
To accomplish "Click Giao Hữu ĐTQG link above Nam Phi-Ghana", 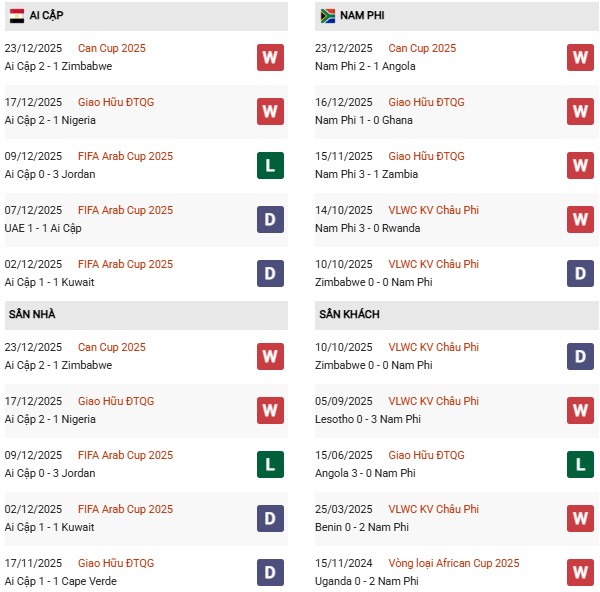I will (426, 102).
